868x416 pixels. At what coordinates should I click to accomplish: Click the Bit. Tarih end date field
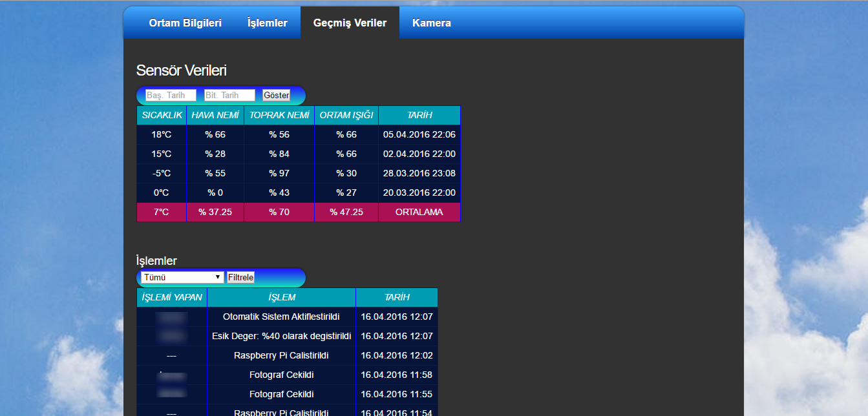tap(229, 96)
